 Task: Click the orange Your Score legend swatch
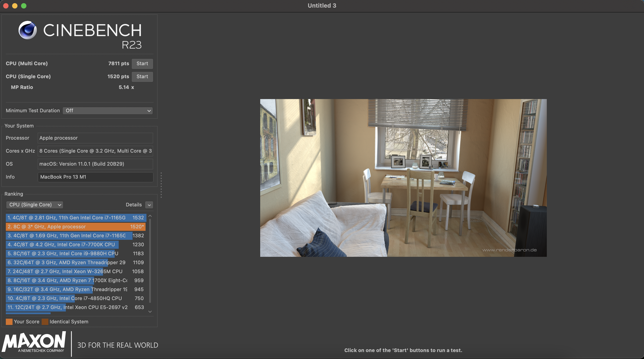[x=9, y=322]
